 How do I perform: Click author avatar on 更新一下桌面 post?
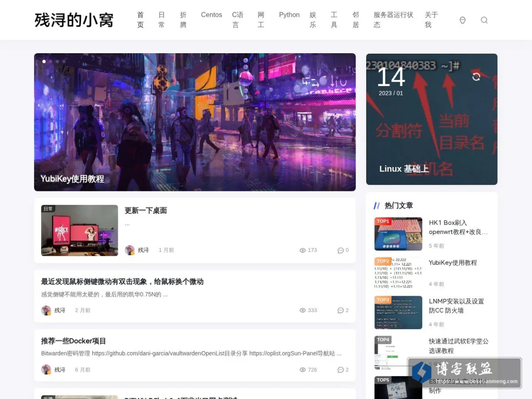[x=129, y=250]
